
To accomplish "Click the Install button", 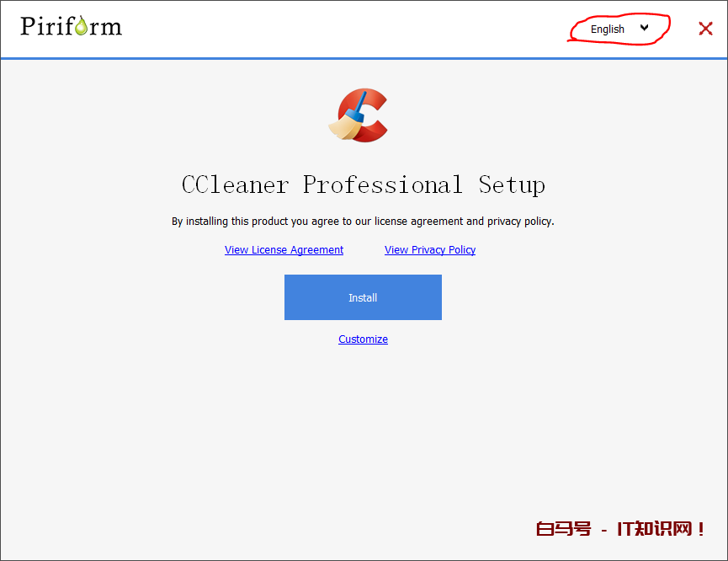I will coord(363,297).
